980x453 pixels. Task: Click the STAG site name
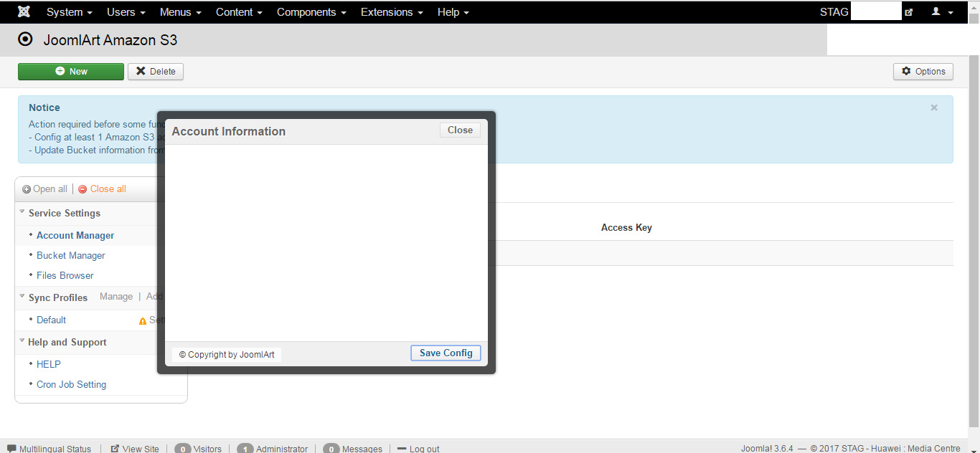(x=834, y=12)
